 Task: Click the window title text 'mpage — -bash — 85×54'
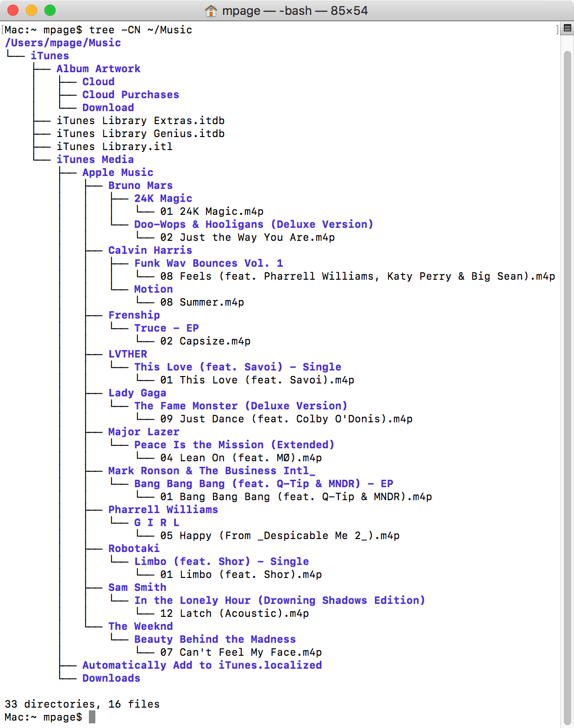point(294,11)
